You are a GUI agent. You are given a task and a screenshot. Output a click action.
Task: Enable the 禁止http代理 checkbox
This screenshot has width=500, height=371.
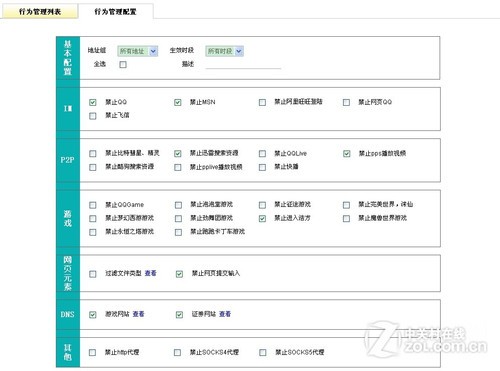pos(92,352)
